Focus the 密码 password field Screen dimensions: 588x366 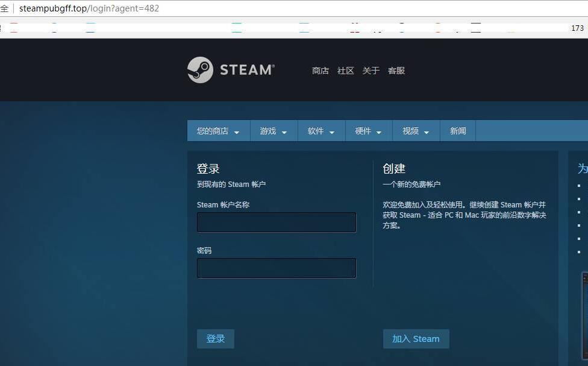pos(277,268)
